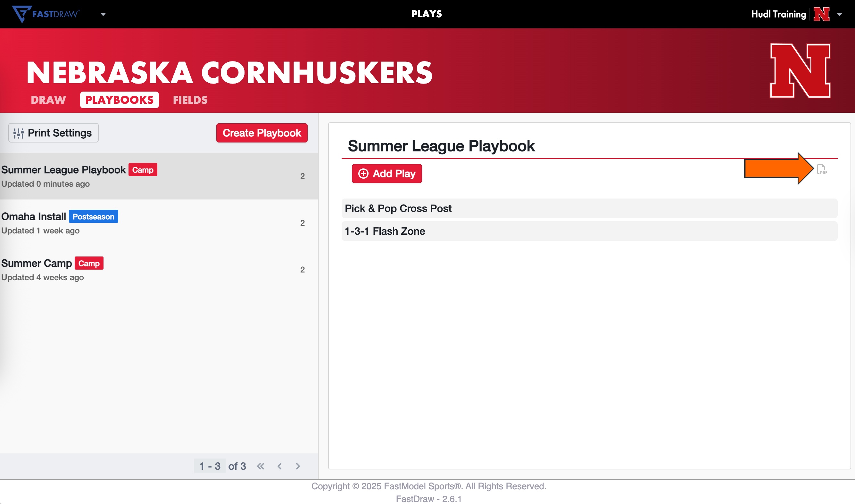The width and height of the screenshot is (855, 504).
Task: Expand the Hudl Training account dropdown
Action: [839, 14]
